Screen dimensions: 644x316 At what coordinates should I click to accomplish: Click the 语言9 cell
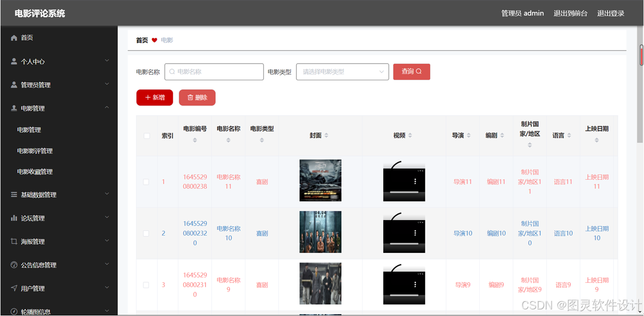point(563,285)
